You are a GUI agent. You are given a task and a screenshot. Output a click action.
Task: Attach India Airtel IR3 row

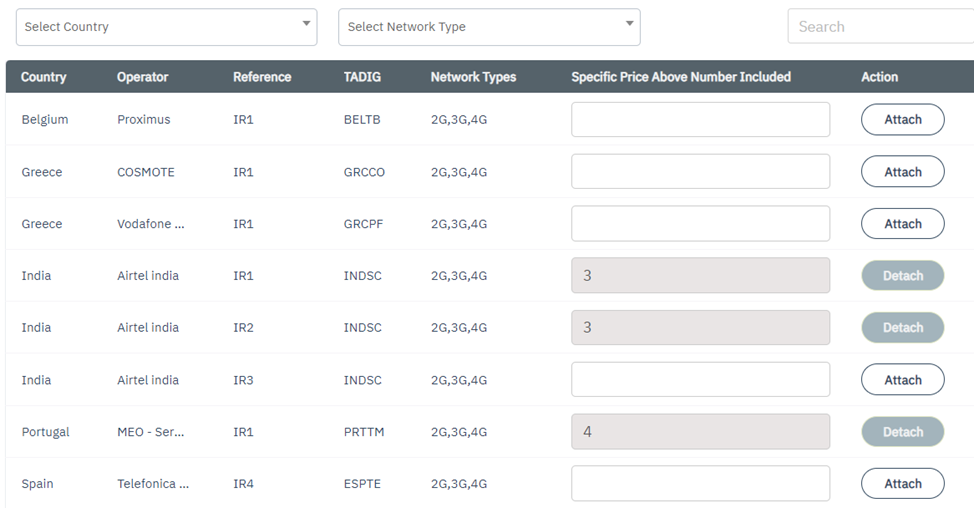(x=902, y=380)
